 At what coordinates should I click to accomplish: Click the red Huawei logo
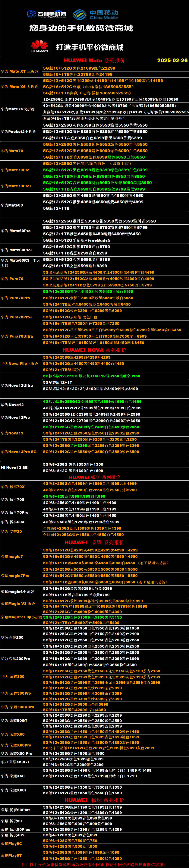coord(39,46)
